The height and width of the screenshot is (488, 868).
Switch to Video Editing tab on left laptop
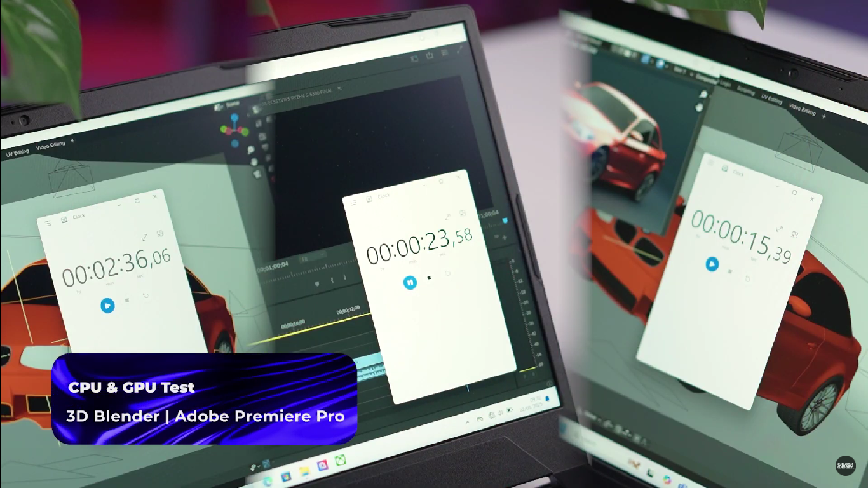click(51, 145)
